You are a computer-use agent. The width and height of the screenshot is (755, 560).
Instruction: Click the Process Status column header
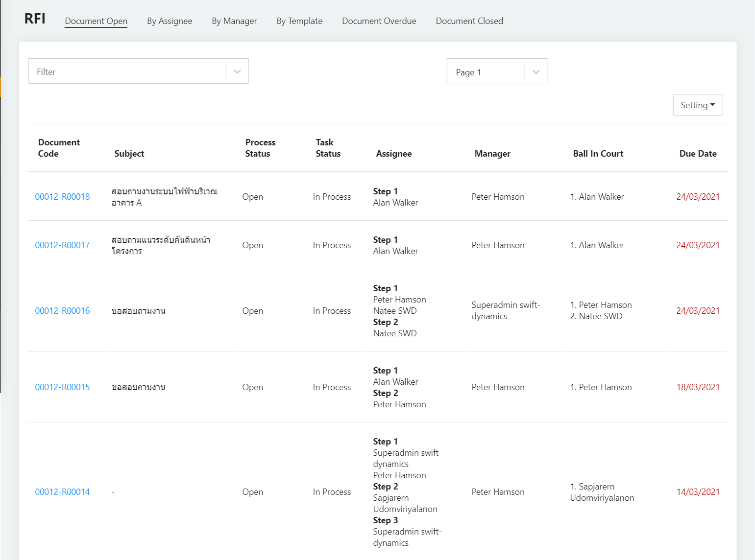[260, 148]
